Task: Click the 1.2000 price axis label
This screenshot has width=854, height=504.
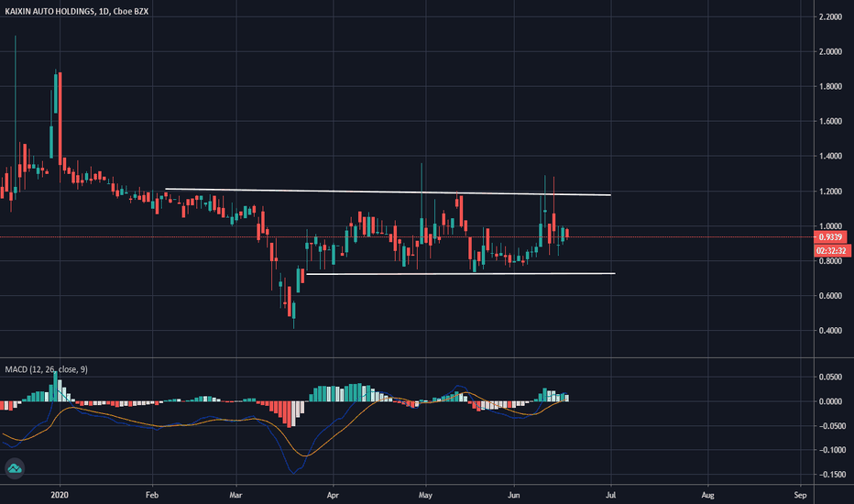Action: (830, 192)
